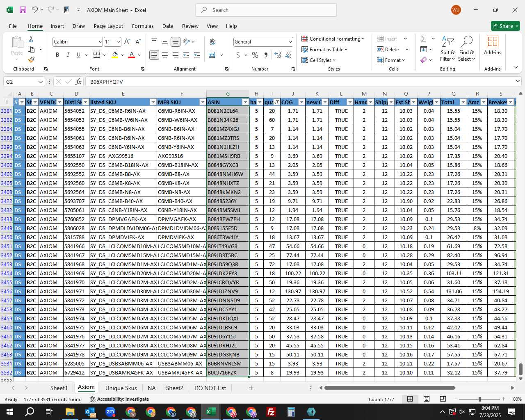The height and width of the screenshot is (420, 525).
Task: Open the Borders dropdown arrow
Action: [x=105, y=55]
